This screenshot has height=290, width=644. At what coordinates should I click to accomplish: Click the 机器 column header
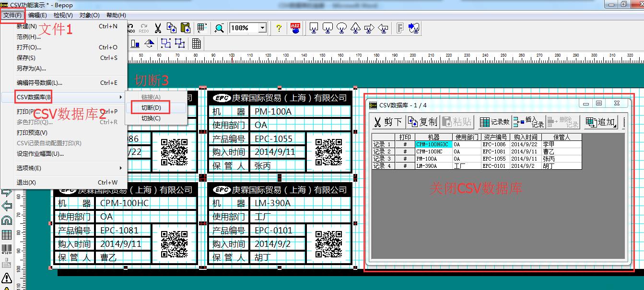click(x=433, y=137)
